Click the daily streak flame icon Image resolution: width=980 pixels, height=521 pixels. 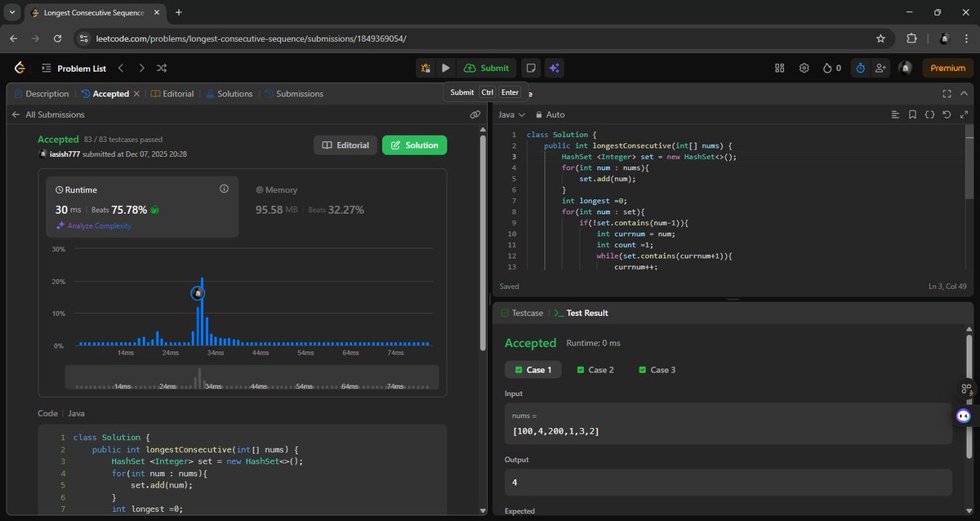(x=828, y=68)
